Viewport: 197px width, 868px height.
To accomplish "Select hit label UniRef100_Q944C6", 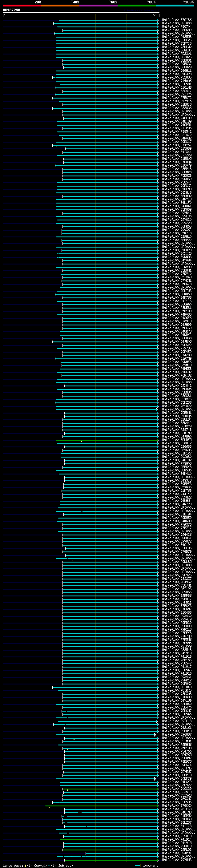I will point(177,535).
